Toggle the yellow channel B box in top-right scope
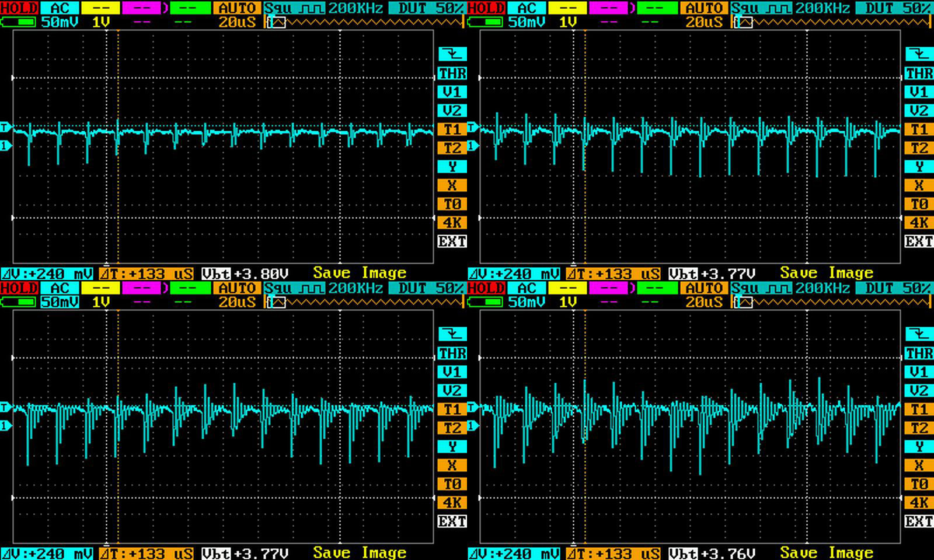The width and height of the screenshot is (934, 560). [x=567, y=8]
